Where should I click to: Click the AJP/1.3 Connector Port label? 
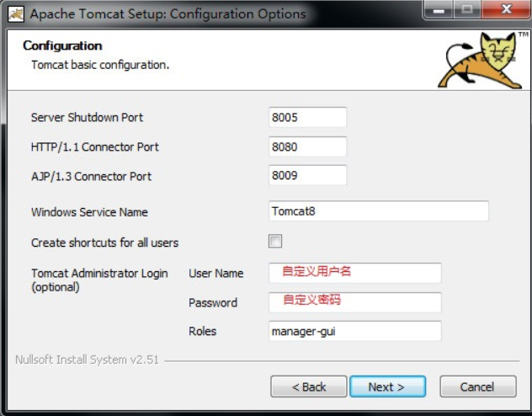tap(91, 177)
